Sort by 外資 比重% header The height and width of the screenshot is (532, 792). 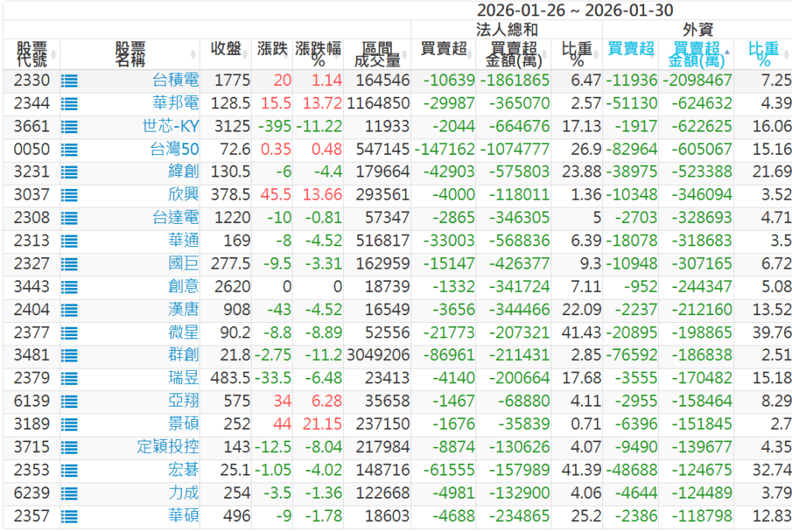coord(763,54)
